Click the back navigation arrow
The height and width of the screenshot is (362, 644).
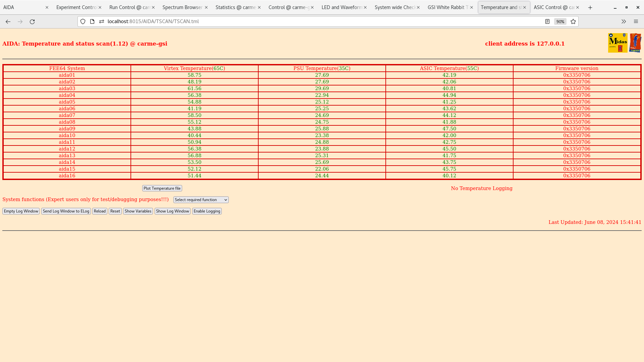[x=8, y=21]
